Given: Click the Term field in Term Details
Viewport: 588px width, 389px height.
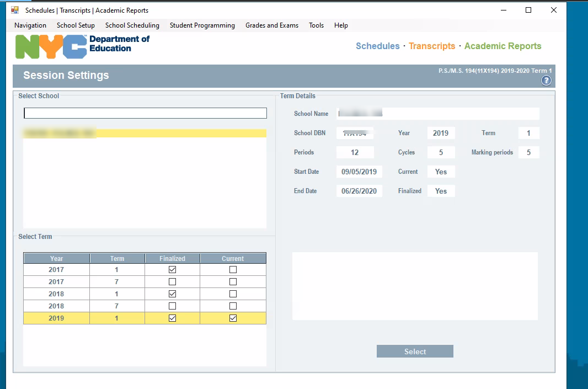Looking at the screenshot, I should pyautogui.click(x=529, y=133).
